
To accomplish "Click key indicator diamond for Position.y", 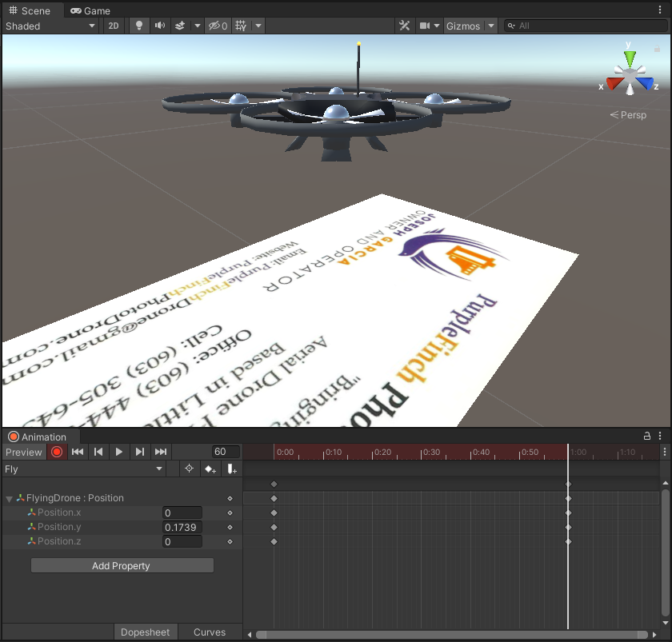I will pyautogui.click(x=230, y=527).
